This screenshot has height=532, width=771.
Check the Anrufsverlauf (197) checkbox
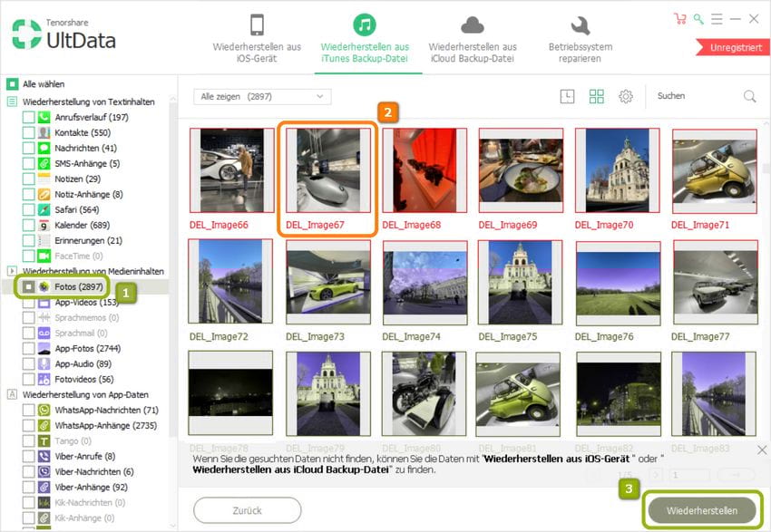point(28,118)
